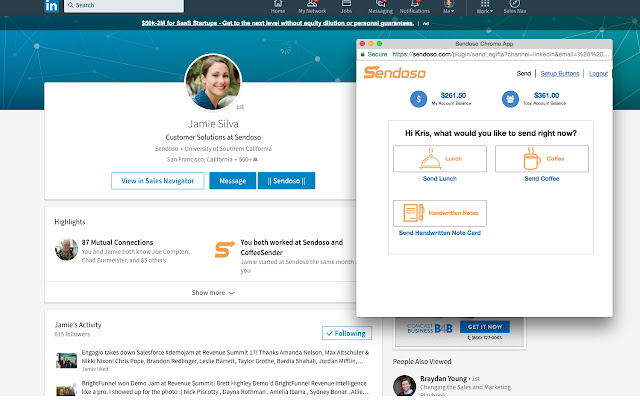This screenshot has width=640, height=400.
Task: Click in the LinkedIn search field
Action: click(x=124, y=5)
